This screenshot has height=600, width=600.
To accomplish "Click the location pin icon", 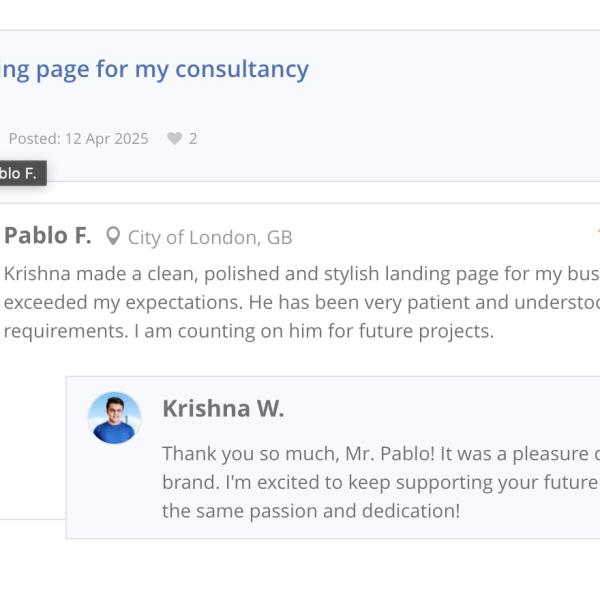I will [113, 237].
